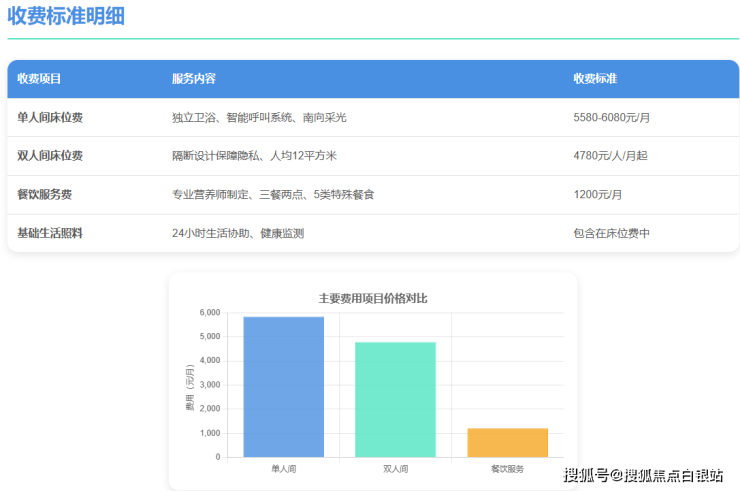Click the 5580-6080元/月 price cell

pyautogui.click(x=612, y=118)
